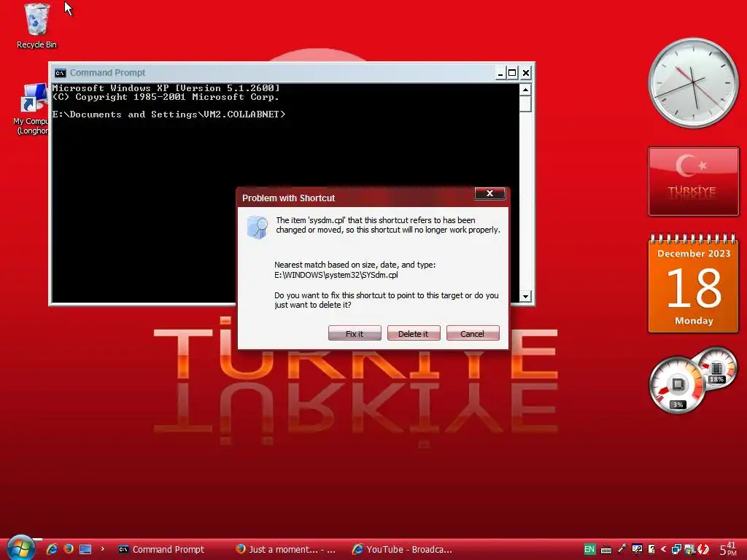This screenshot has height=560, width=747.
Task: Choose Delete it in the shortcut dialog
Action: pyautogui.click(x=413, y=333)
